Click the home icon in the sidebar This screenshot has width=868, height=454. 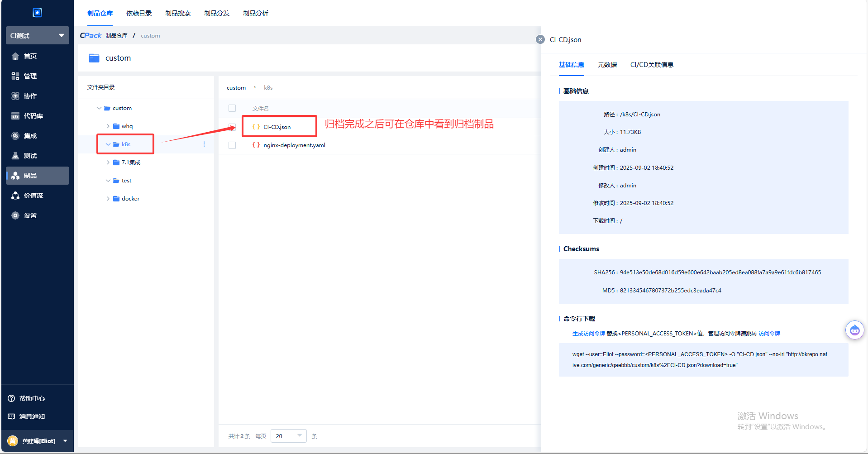(x=15, y=56)
